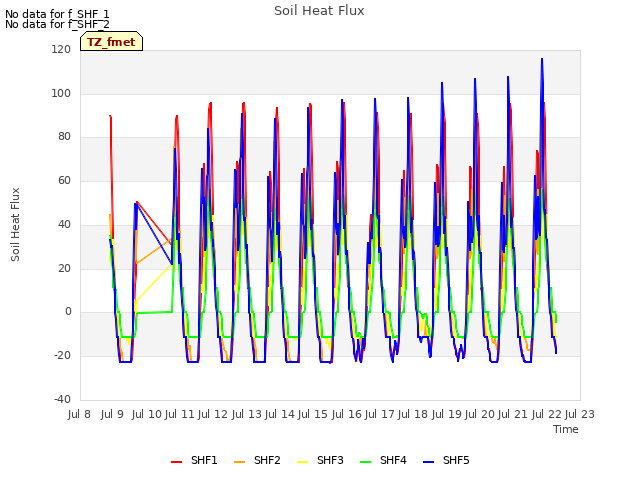Click the Jul 8 x-axis tick label
Viewport: 640px width, 480px height.
79,414
